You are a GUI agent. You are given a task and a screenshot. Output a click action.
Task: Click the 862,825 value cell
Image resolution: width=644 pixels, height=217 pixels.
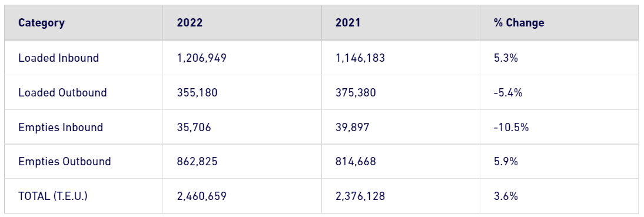(x=197, y=161)
